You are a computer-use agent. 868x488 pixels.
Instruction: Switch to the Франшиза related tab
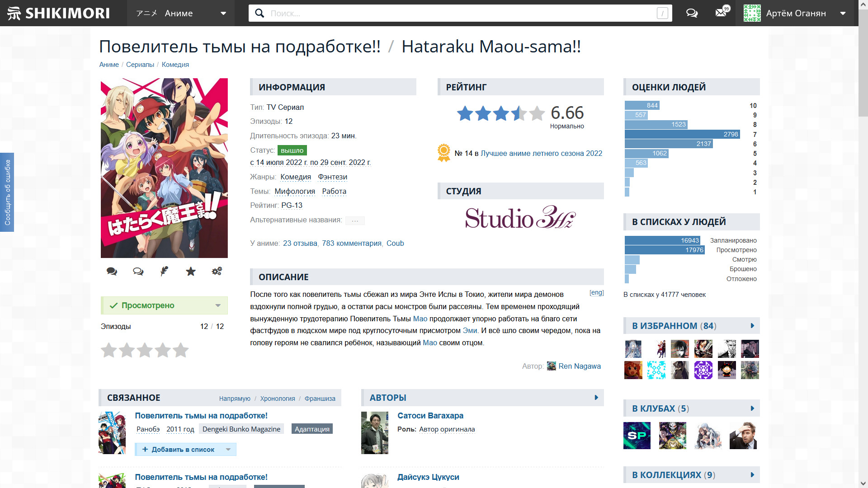coord(320,399)
